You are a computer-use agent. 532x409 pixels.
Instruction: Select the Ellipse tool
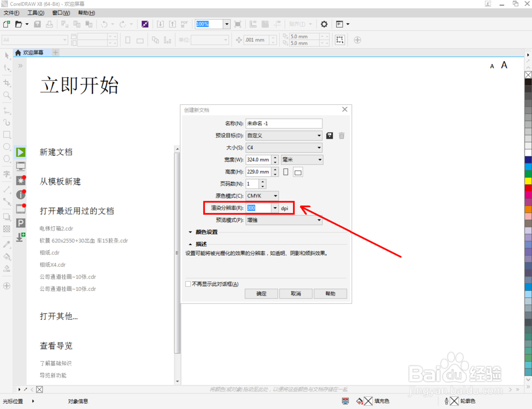click(x=7, y=147)
